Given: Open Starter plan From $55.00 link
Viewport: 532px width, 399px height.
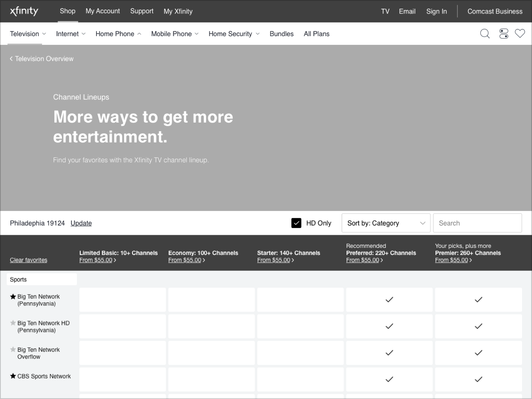Looking at the screenshot, I should (x=276, y=260).
